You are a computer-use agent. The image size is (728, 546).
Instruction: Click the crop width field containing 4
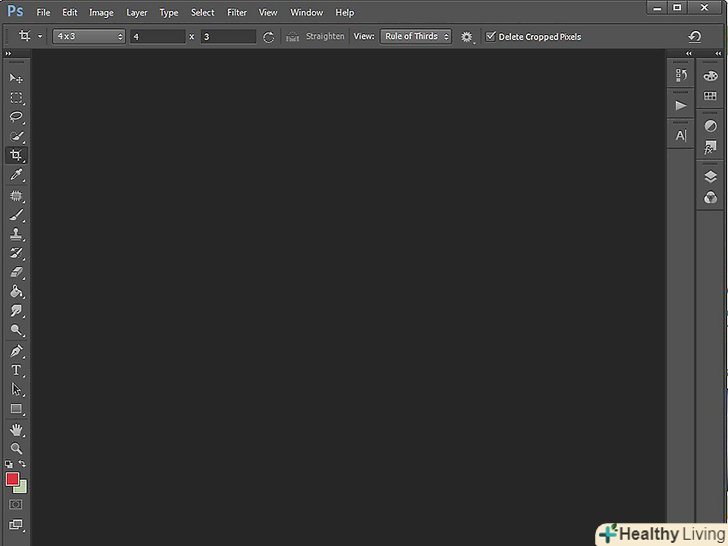[x=157, y=36]
